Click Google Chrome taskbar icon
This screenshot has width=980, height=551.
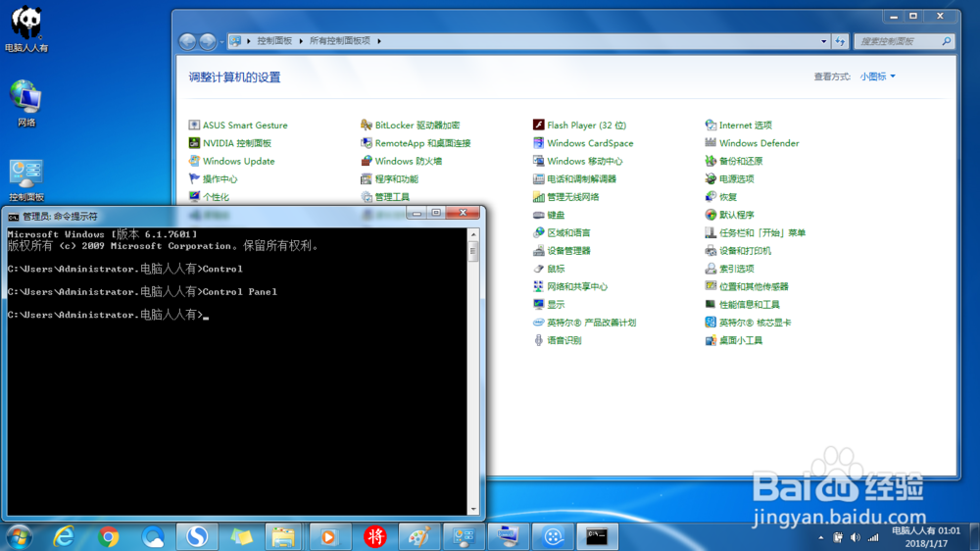pos(108,536)
